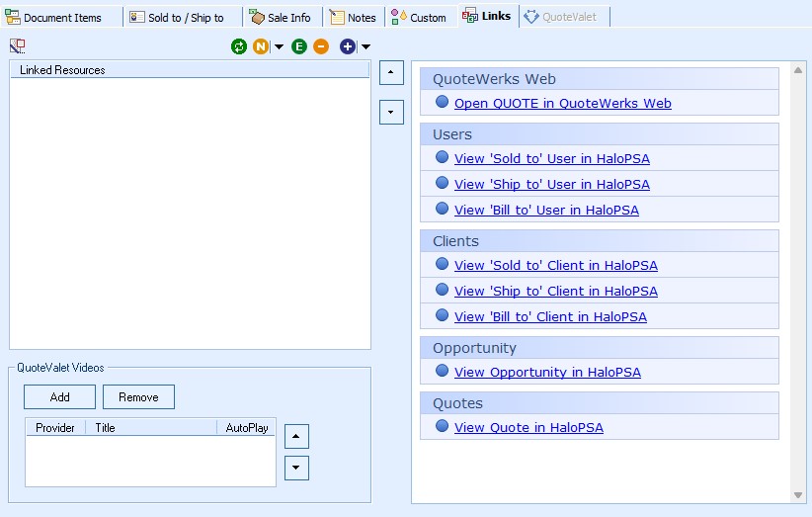
Task: Click scrollbar down arrow in links panel
Action: (798, 495)
